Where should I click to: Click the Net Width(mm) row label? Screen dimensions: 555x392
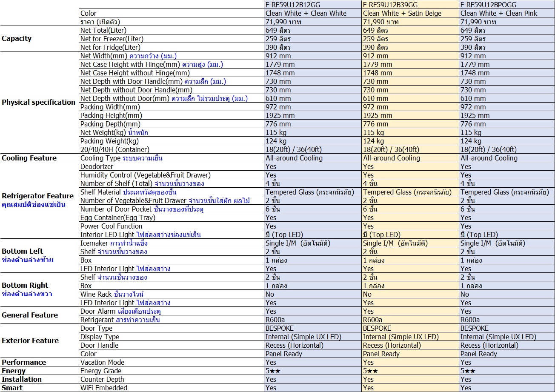point(129,56)
